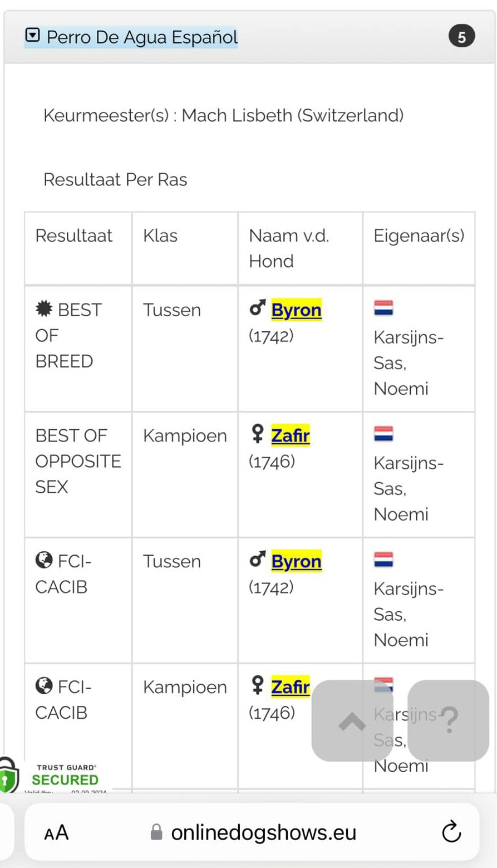The width and height of the screenshot is (497, 868).
Task: Tap the onlinedogshows.eu address bar
Action: [x=252, y=832]
